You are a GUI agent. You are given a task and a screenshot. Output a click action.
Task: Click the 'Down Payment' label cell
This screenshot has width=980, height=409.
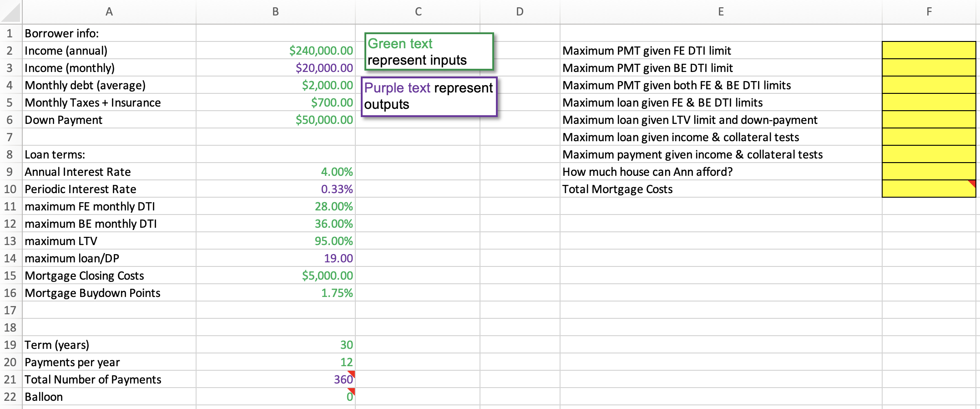(x=109, y=120)
